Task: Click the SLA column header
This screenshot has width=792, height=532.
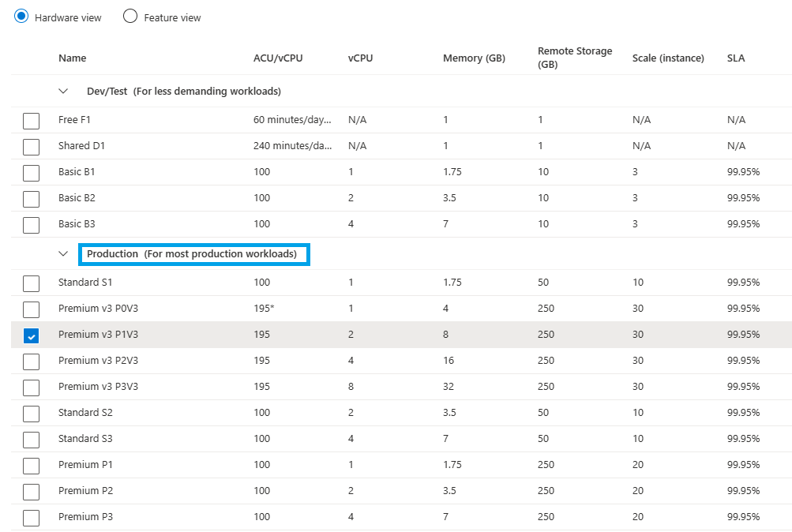Action: (x=736, y=58)
